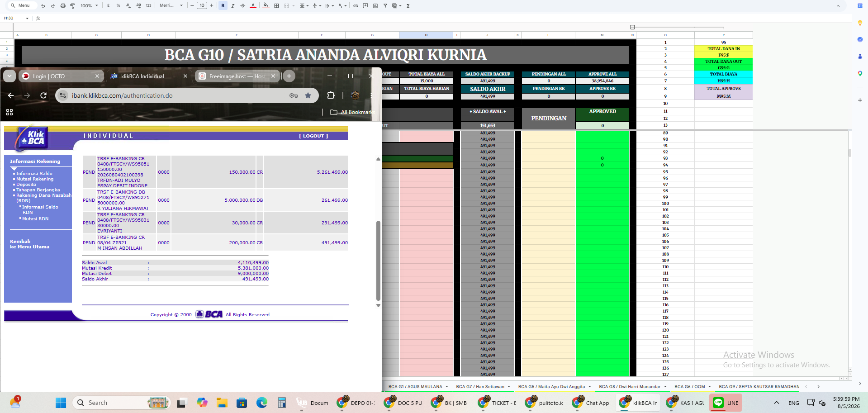Add a comment from the toolbar
The image size is (868, 413).
click(x=365, y=6)
